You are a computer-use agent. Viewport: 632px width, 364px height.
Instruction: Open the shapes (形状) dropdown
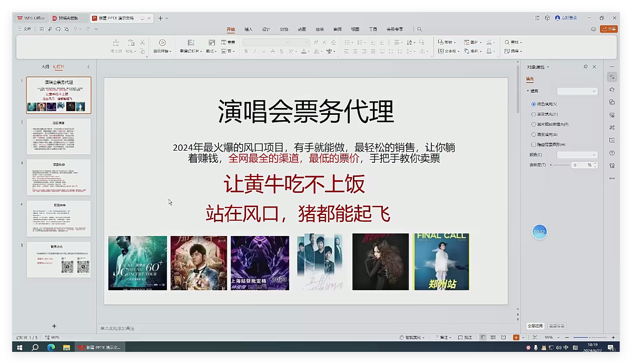point(447,42)
